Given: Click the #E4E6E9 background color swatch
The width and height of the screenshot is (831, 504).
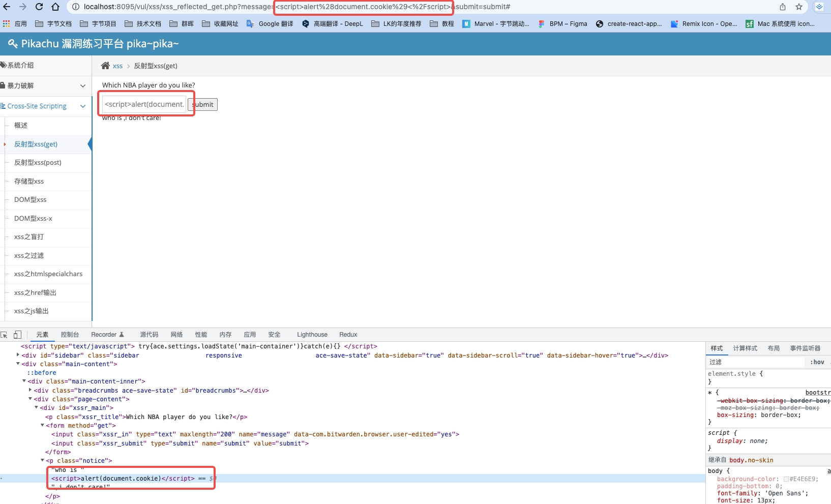Looking at the screenshot, I should (x=786, y=479).
